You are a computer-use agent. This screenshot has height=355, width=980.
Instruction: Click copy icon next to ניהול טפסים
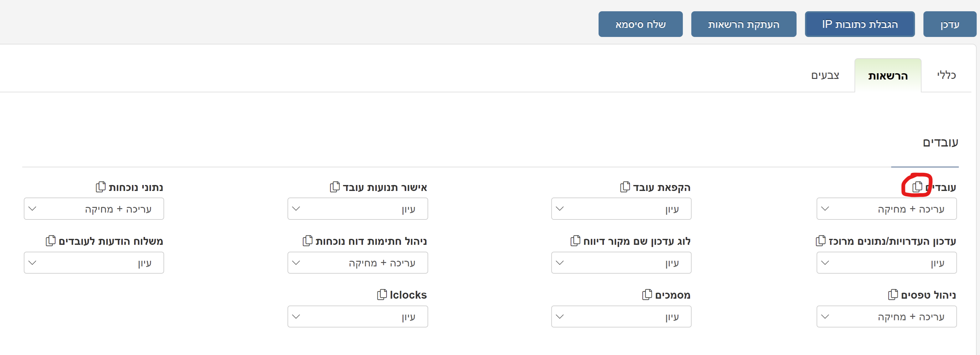click(893, 295)
